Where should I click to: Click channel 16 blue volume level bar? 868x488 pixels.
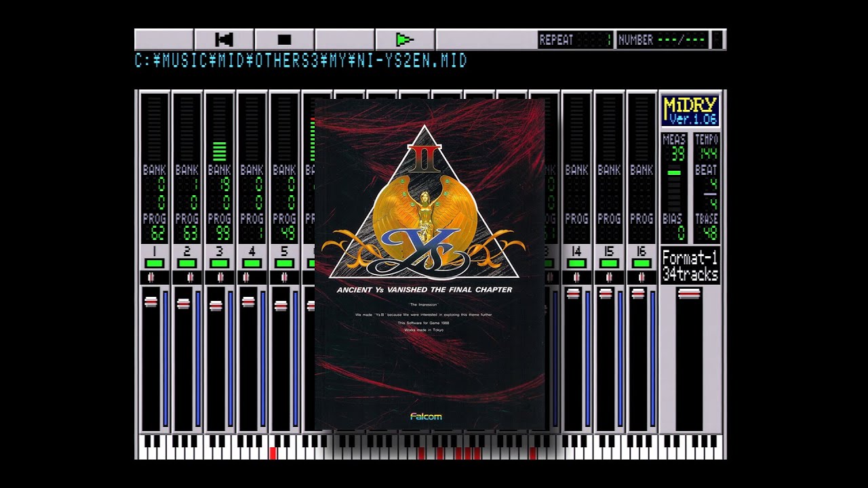652,359
